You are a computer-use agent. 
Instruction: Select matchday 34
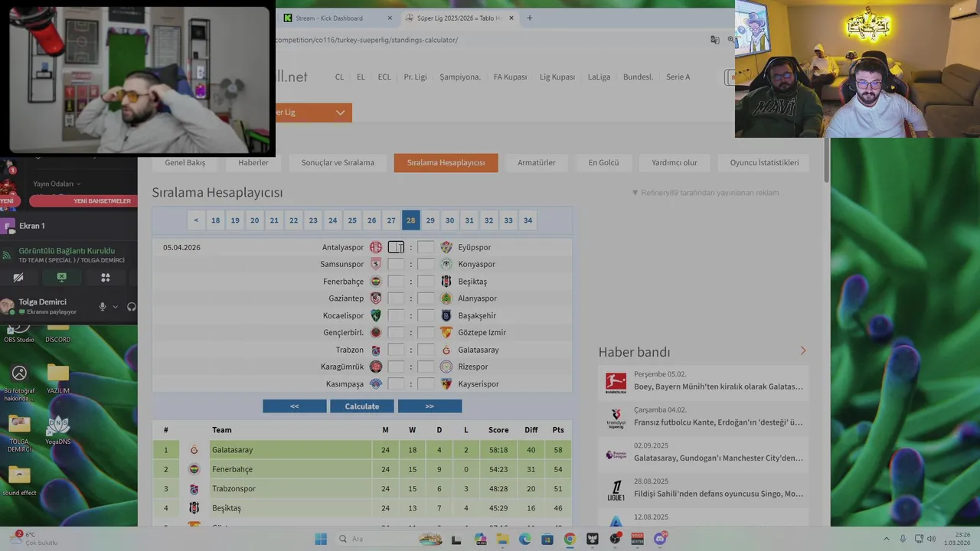pos(528,220)
